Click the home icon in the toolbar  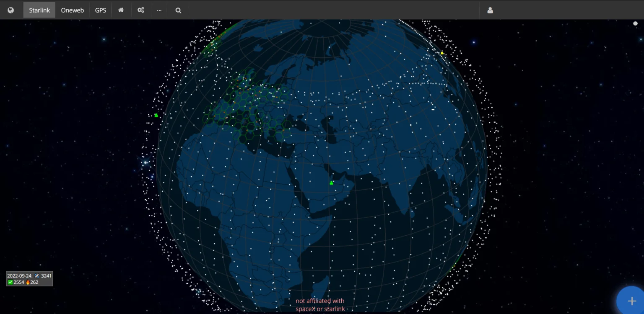121,10
